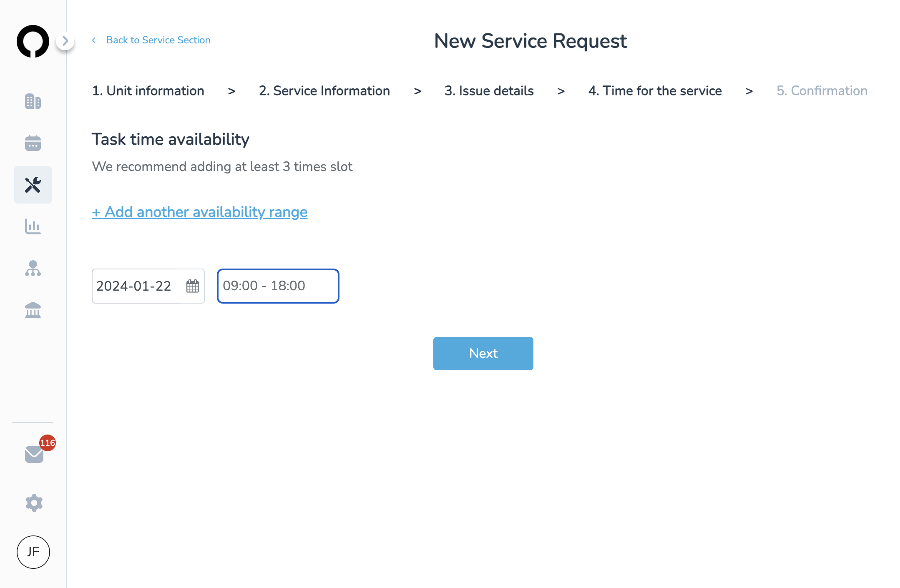Open the bar chart reports sidebar icon

[33, 226]
